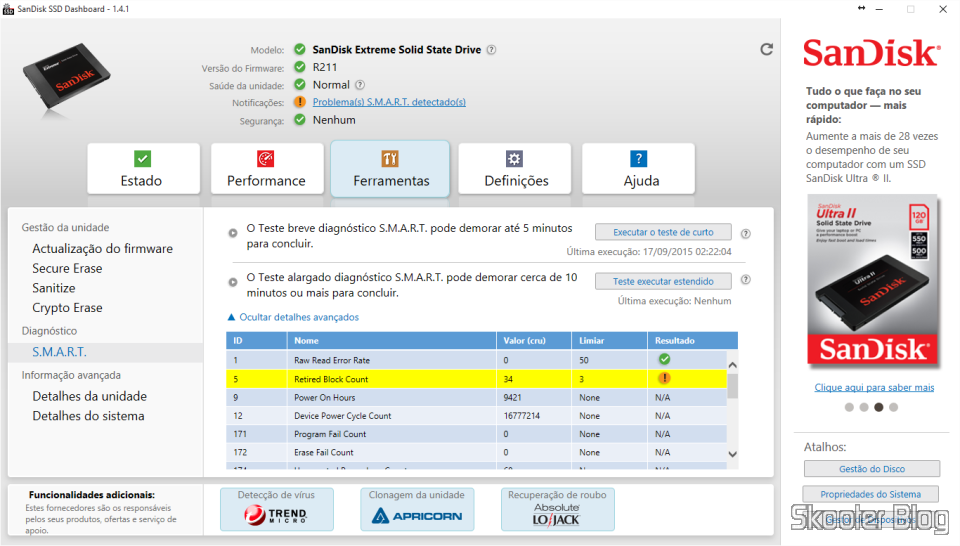Select the second ad carousel dot
960x546 pixels.
864,407
